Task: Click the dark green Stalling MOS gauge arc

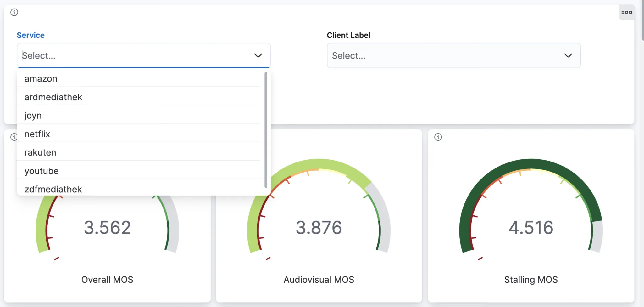Action: 531,164
